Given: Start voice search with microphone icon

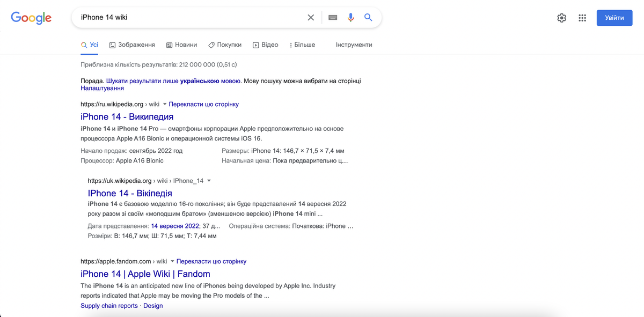Looking at the screenshot, I should [350, 18].
